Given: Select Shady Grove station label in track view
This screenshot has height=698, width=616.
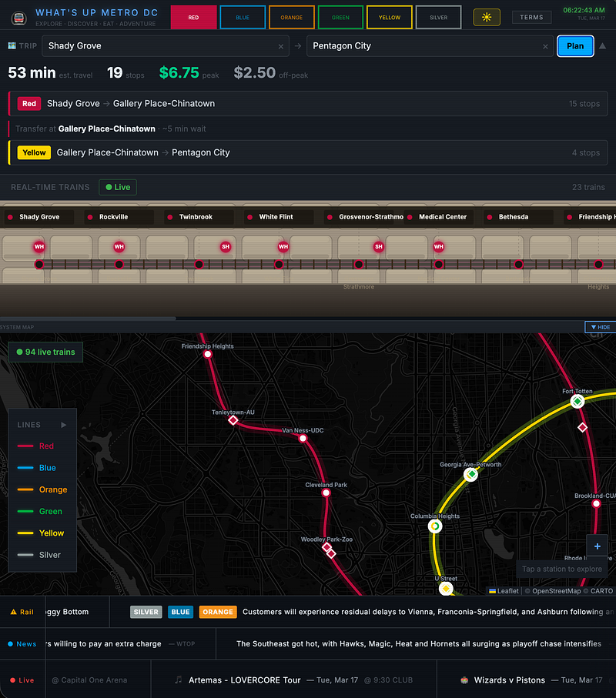Looking at the screenshot, I should (39, 217).
